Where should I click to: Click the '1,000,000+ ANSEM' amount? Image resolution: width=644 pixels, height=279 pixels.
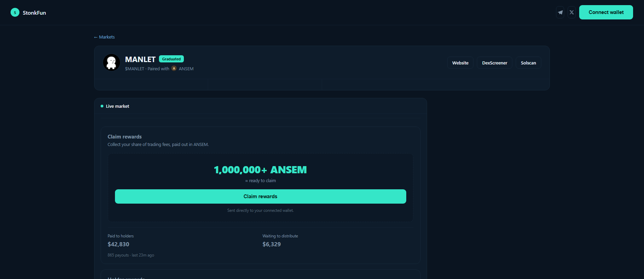(260, 170)
